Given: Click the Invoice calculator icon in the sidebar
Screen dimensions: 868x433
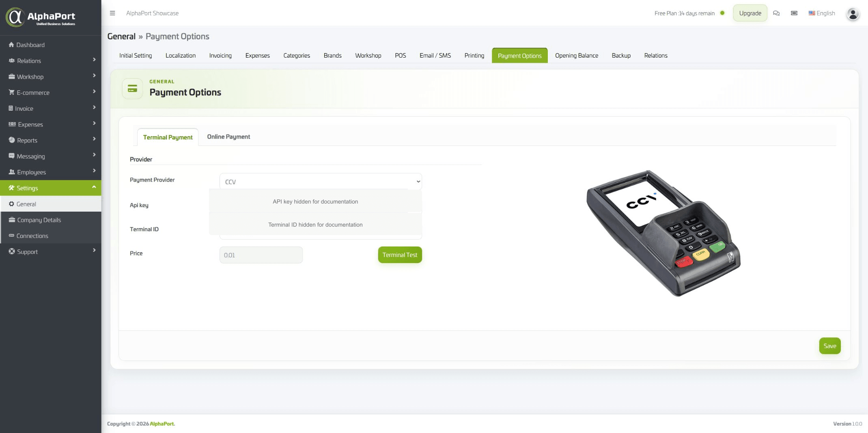Looking at the screenshot, I should click(11, 108).
